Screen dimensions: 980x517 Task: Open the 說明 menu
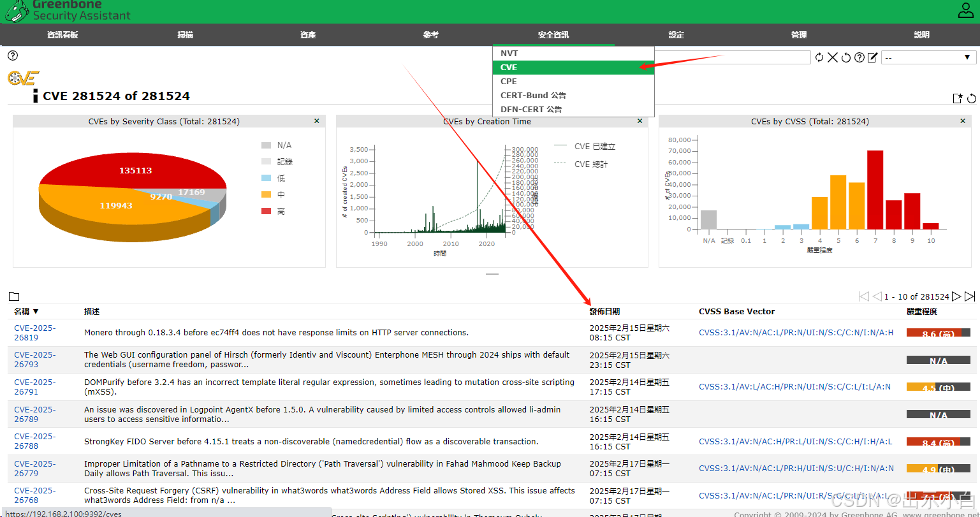coord(922,35)
